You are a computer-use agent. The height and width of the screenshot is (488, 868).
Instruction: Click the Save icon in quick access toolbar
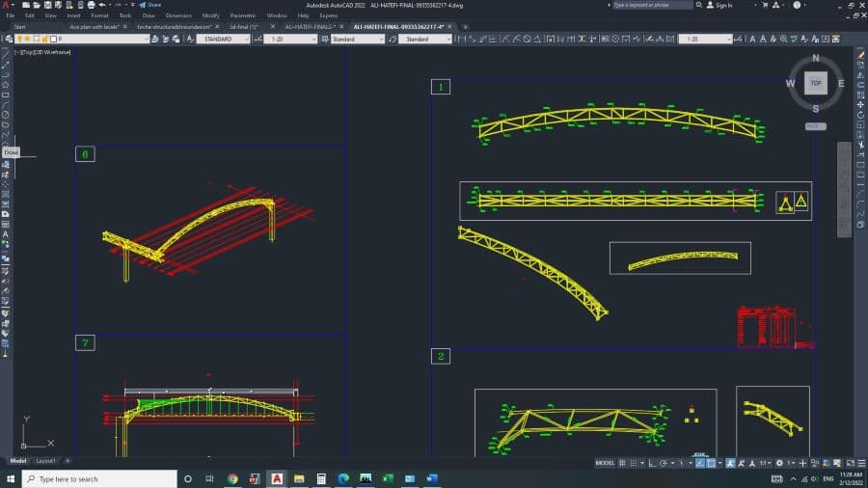(47, 5)
